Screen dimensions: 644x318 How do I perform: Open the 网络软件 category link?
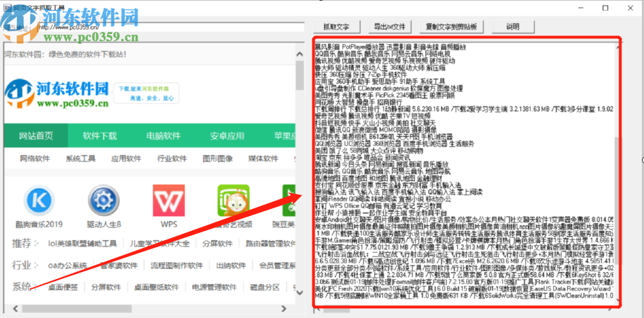click(35, 159)
